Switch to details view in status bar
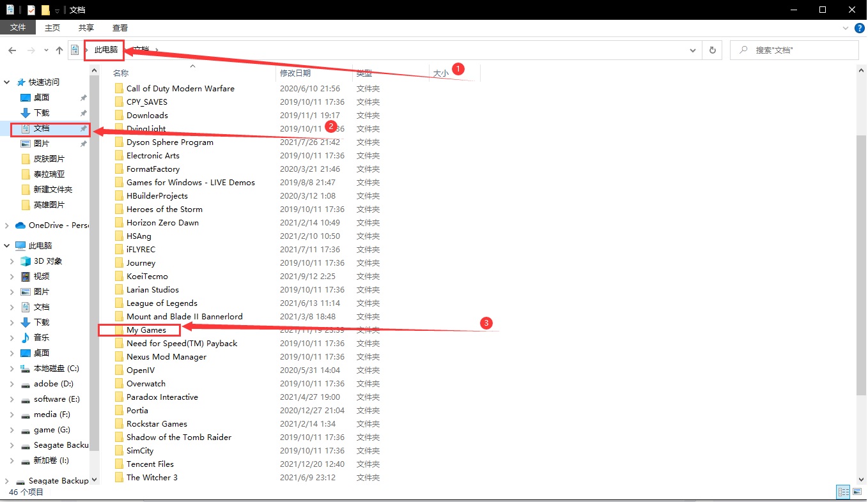868x502 pixels. (844, 492)
